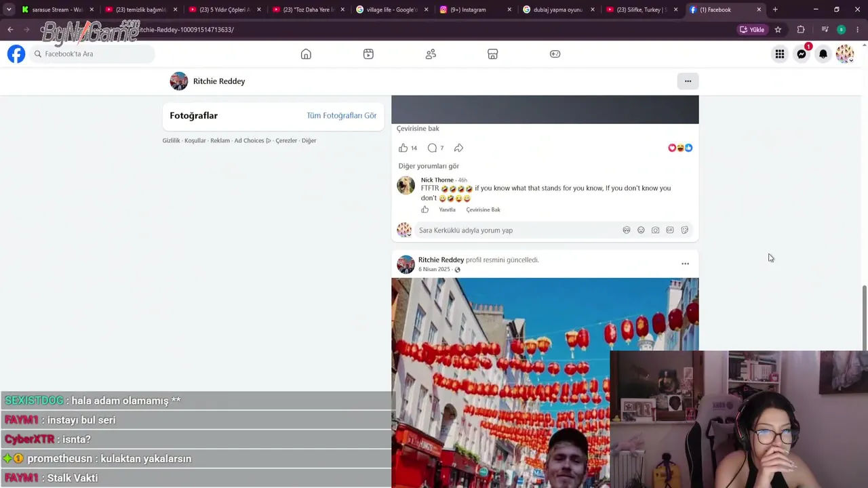
Task: View the post's reaction emojis
Action: (680, 148)
